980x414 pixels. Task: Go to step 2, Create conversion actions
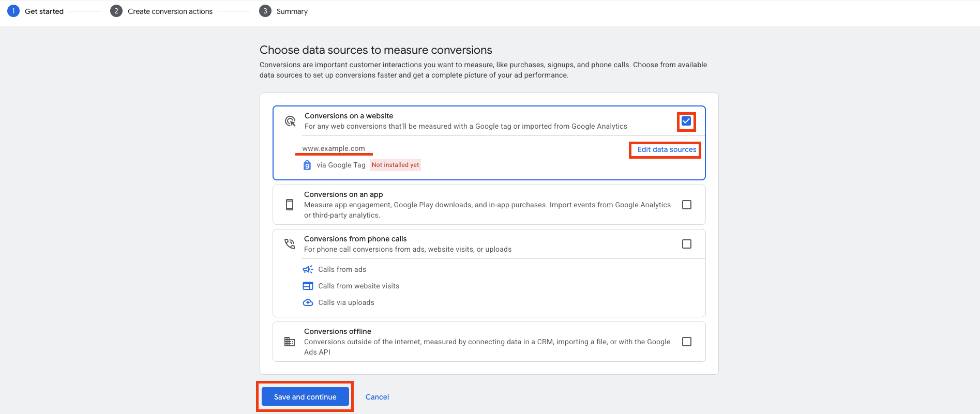pos(161,11)
